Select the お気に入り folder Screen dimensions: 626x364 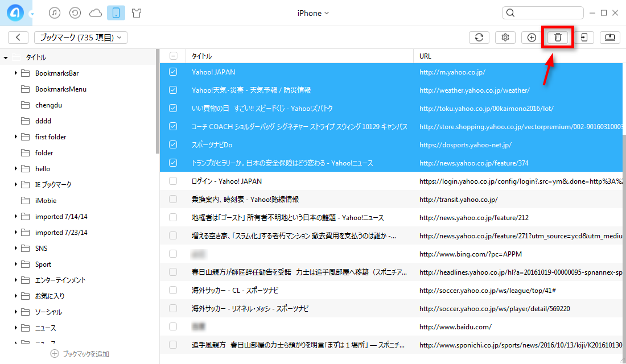tap(50, 296)
